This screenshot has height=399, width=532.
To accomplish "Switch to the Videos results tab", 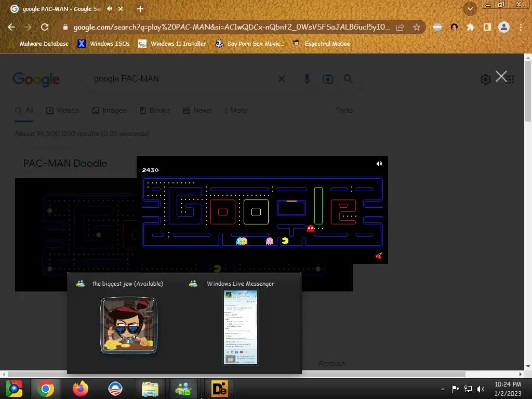I will tap(63, 110).
